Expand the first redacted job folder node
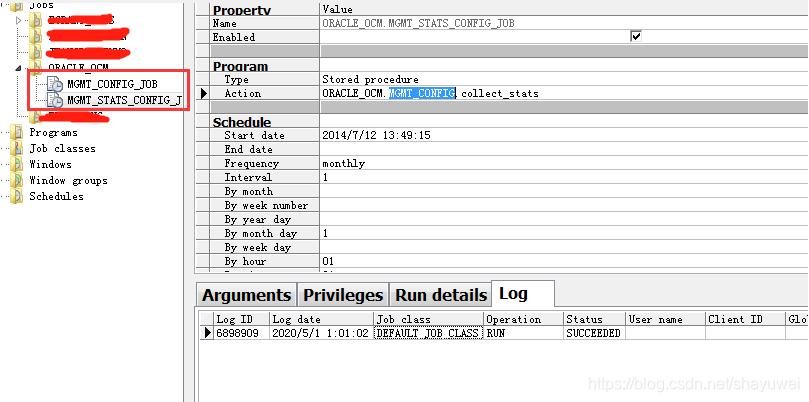Viewport: 809px width, 402px height. point(19,21)
